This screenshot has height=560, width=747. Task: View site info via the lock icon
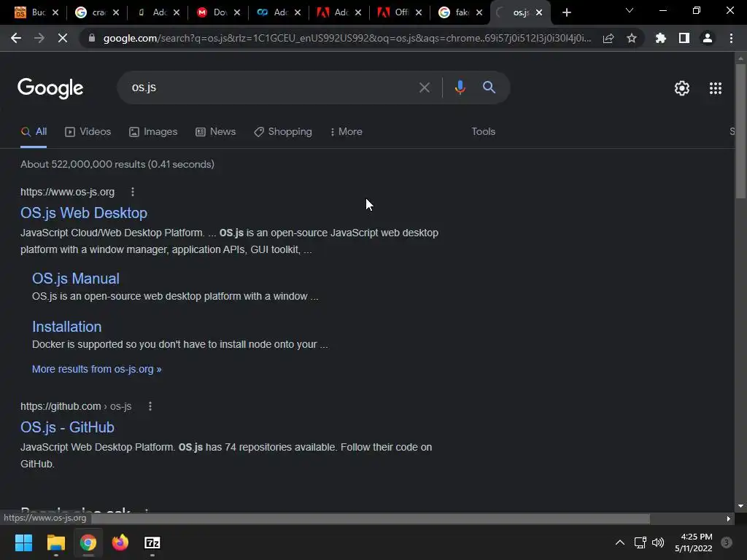[92, 38]
